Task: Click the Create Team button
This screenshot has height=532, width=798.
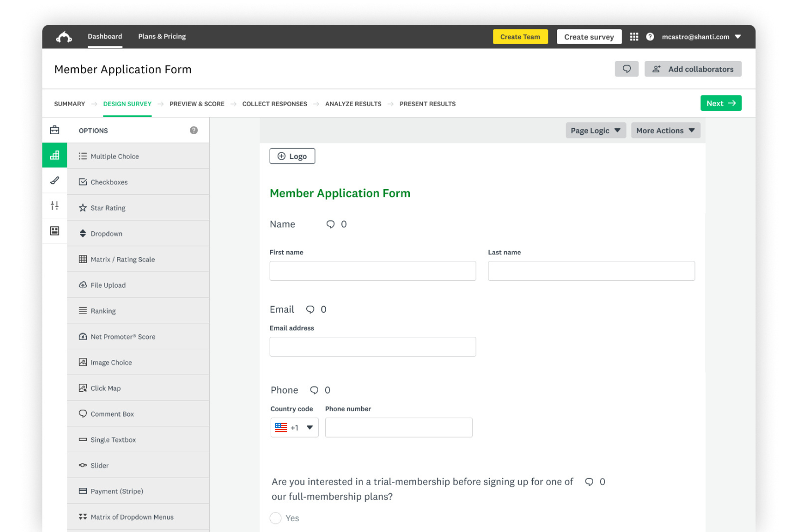Action: pos(520,37)
